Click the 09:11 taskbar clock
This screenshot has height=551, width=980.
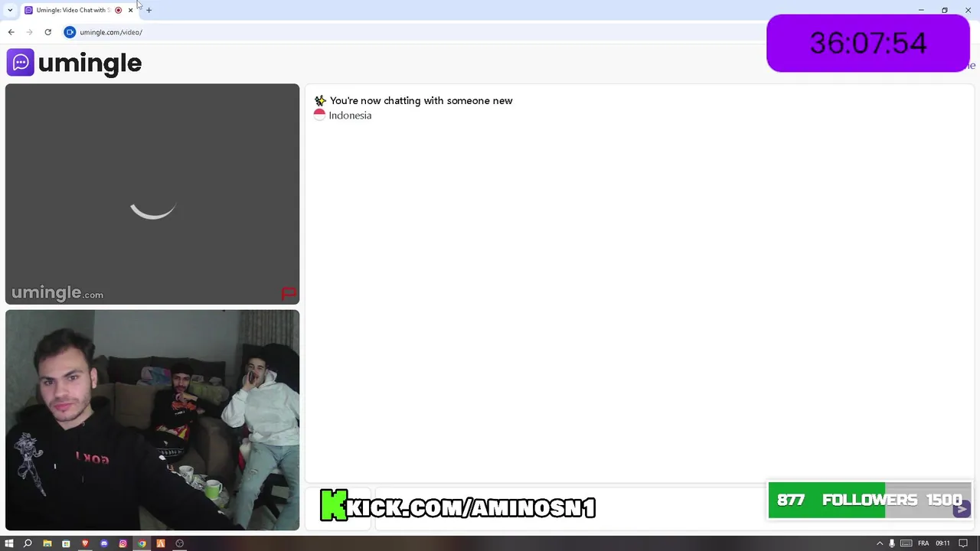click(943, 543)
